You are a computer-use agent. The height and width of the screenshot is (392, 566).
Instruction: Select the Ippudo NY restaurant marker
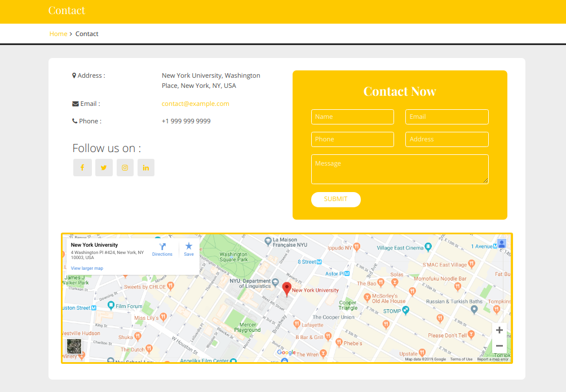click(x=357, y=247)
